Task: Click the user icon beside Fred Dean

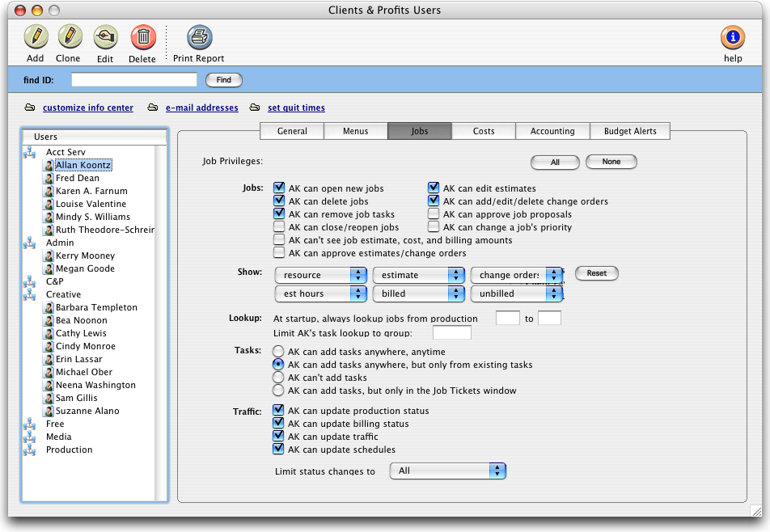Action: (49, 178)
